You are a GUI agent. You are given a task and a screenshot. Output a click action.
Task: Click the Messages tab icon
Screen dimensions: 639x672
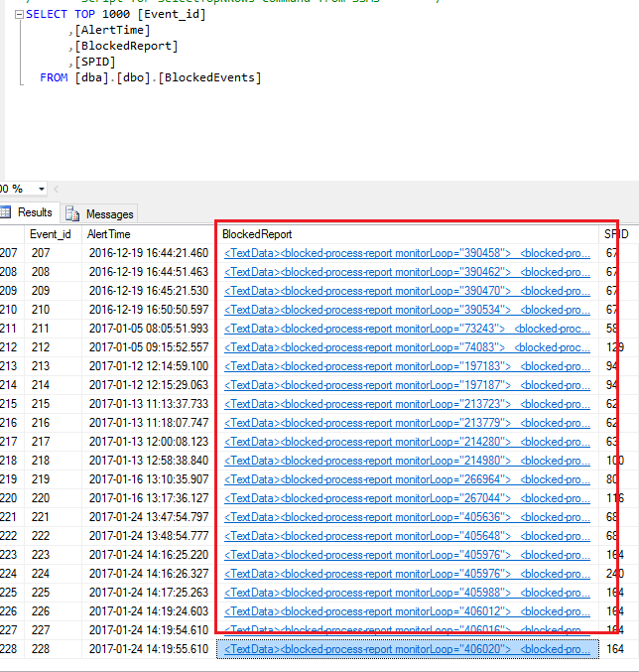72,213
